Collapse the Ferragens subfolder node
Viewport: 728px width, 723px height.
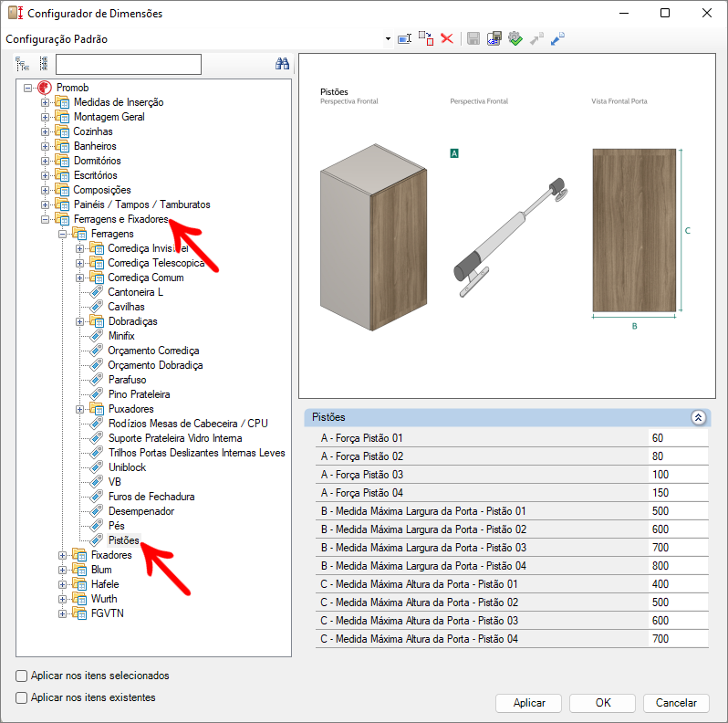[62, 234]
